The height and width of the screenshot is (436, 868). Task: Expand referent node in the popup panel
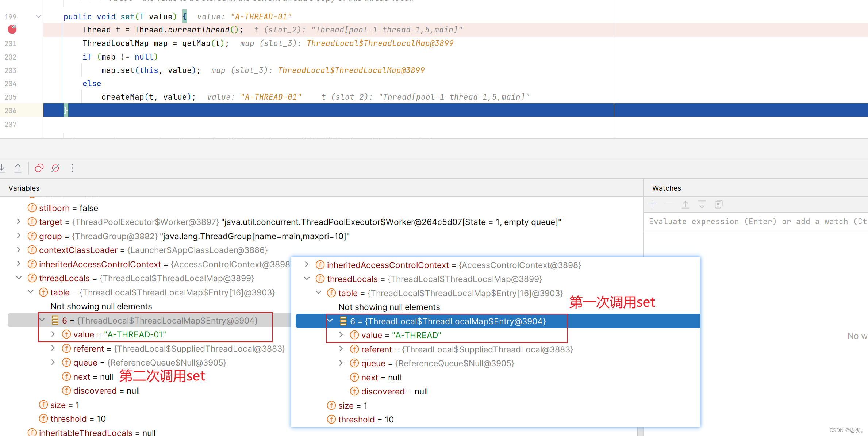click(341, 349)
